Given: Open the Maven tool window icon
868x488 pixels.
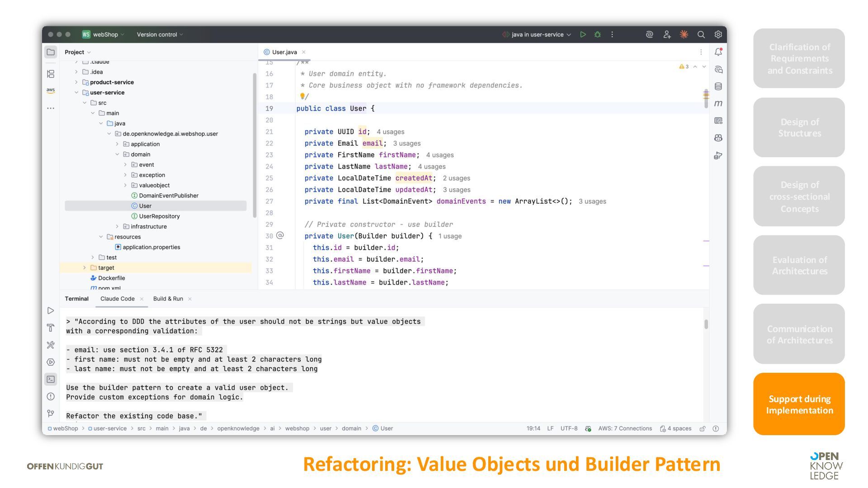Looking at the screenshot, I should click(718, 103).
